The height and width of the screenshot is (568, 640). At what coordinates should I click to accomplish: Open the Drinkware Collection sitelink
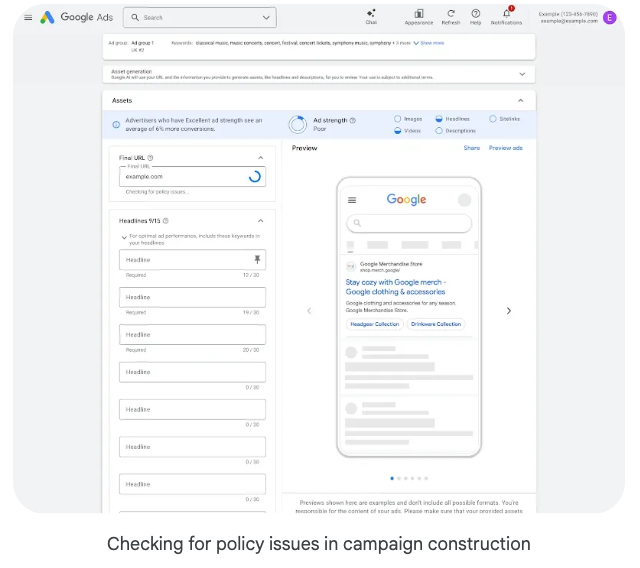(436, 324)
